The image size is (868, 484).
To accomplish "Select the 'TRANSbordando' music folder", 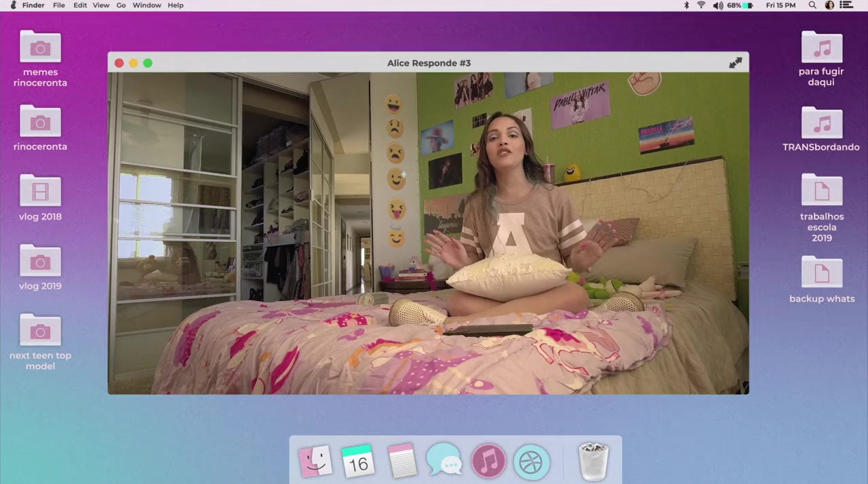I will click(821, 123).
